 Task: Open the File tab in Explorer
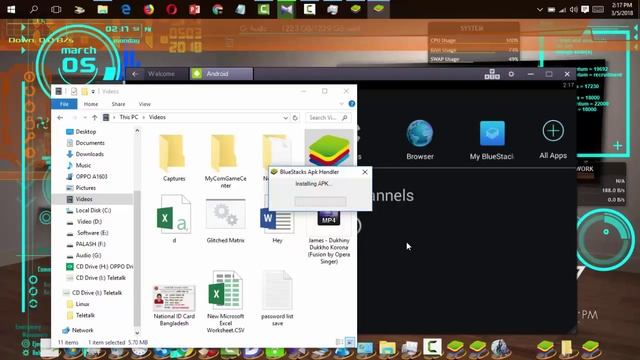point(64,104)
